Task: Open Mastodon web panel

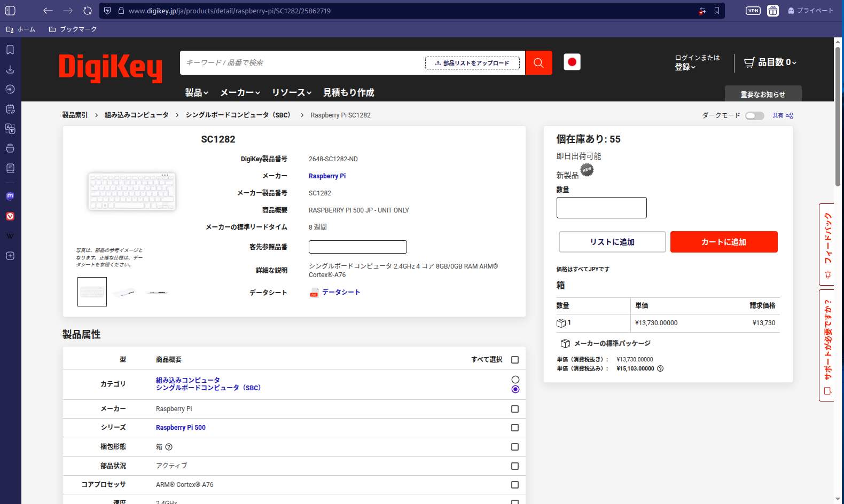Action: point(10,196)
